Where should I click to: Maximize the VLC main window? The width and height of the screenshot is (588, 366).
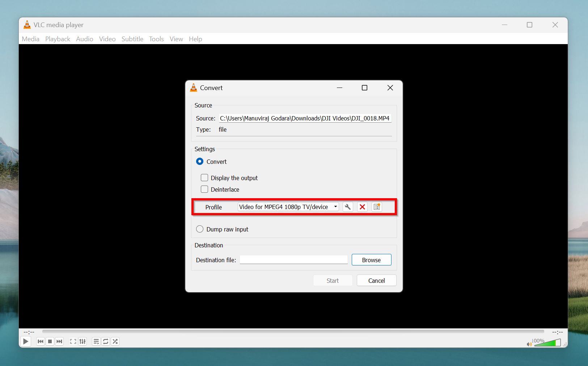coord(529,25)
